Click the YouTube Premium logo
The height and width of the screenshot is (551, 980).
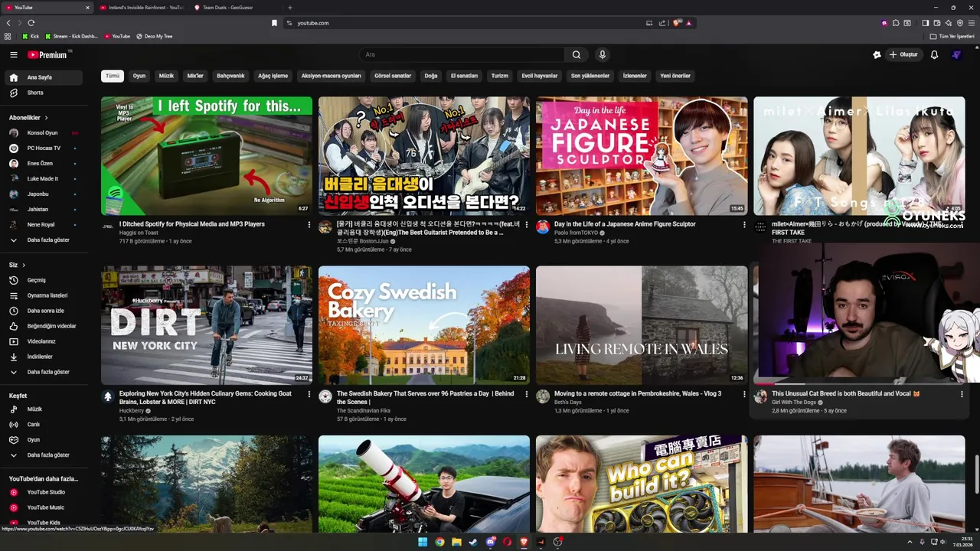(49, 55)
